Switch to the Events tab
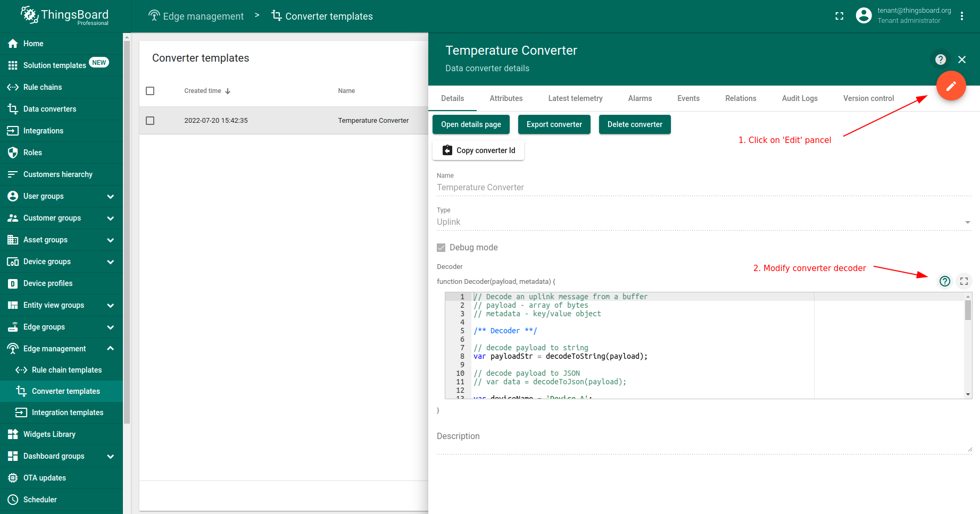Screen dimensions: 980x514 pos(688,98)
